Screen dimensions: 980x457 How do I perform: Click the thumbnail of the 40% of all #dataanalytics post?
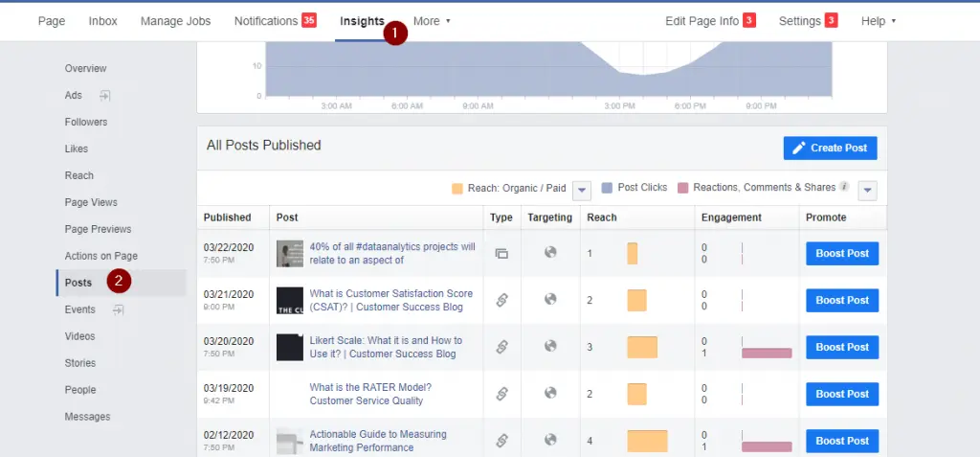click(x=290, y=254)
